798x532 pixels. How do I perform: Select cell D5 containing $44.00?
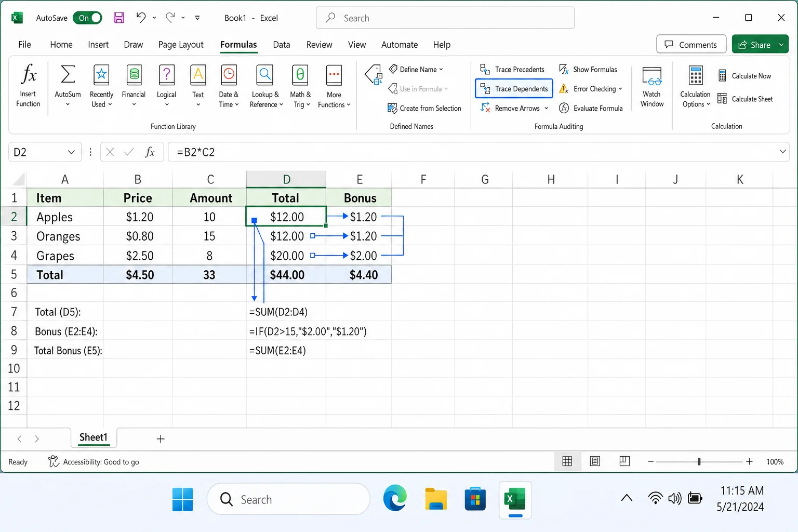(x=286, y=275)
